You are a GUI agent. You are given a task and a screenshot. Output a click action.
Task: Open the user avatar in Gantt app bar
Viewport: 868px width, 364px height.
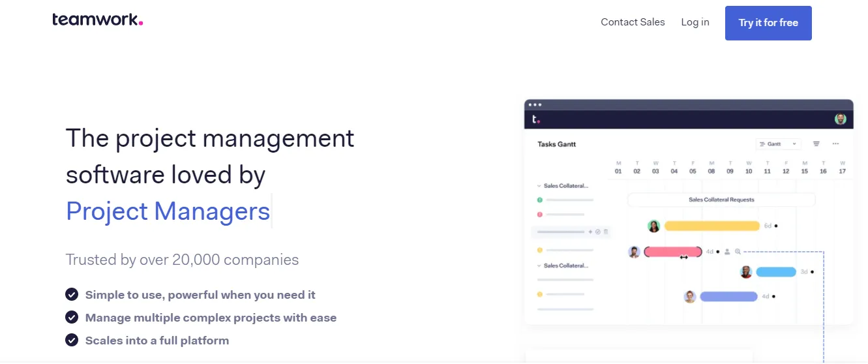click(x=841, y=119)
